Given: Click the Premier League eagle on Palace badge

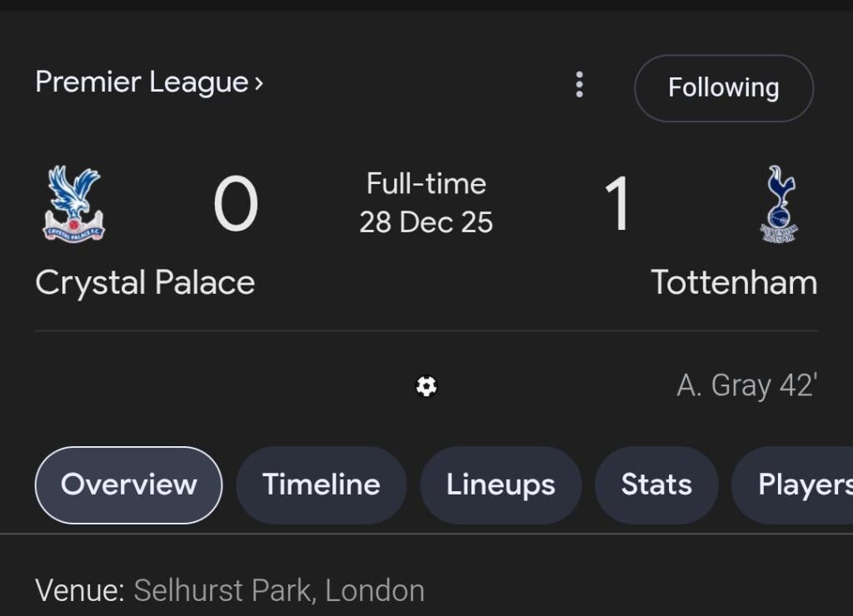Looking at the screenshot, I should tap(73, 191).
